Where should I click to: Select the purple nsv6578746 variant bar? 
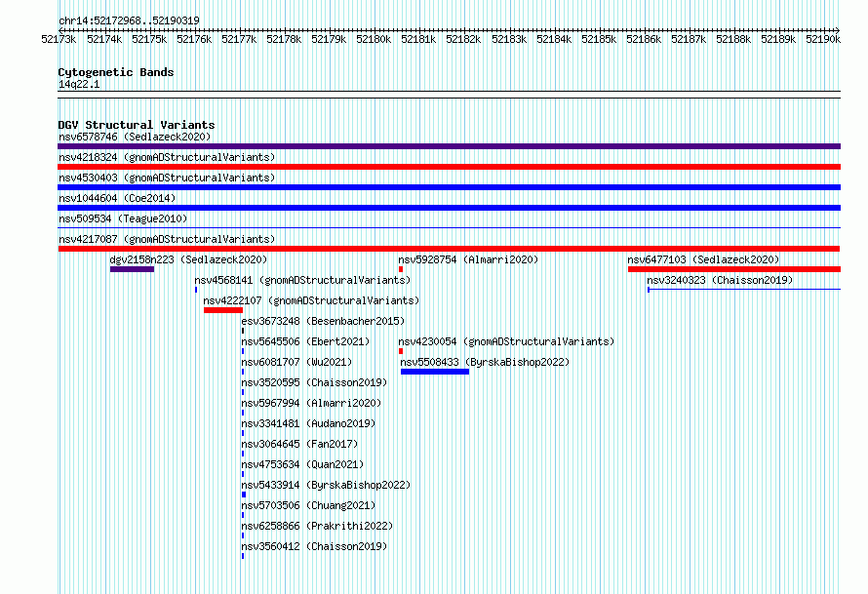(449, 146)
